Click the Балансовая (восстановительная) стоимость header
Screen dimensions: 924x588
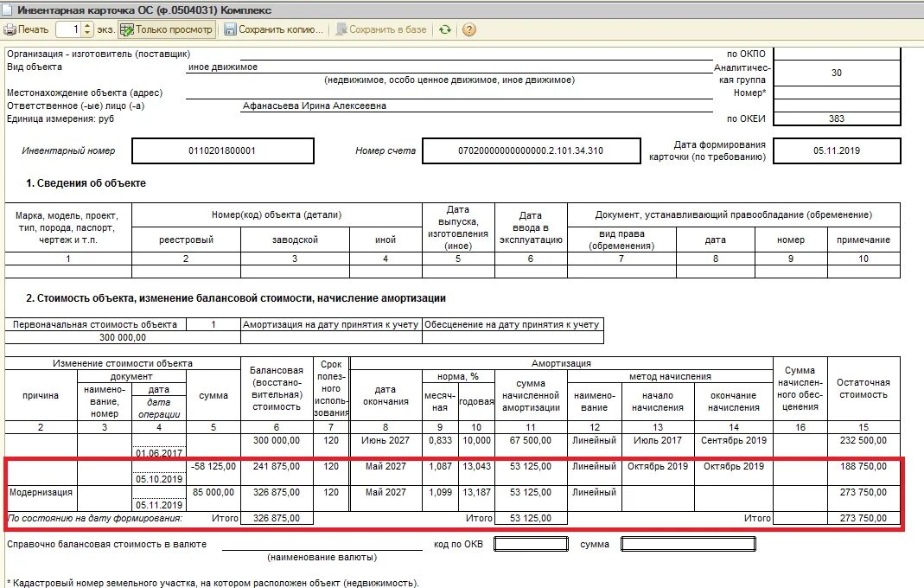click(x=277, y=388)
